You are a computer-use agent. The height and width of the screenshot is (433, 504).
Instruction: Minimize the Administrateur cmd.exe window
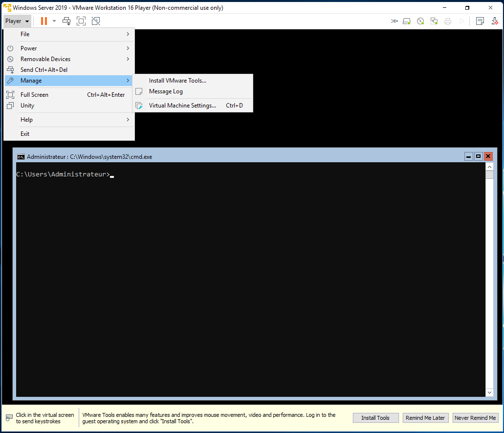pyautogui.click(x=469, y=156)
